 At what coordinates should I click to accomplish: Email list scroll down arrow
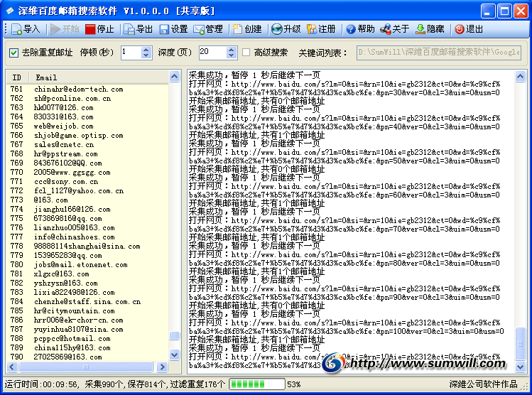pos(175,355)
